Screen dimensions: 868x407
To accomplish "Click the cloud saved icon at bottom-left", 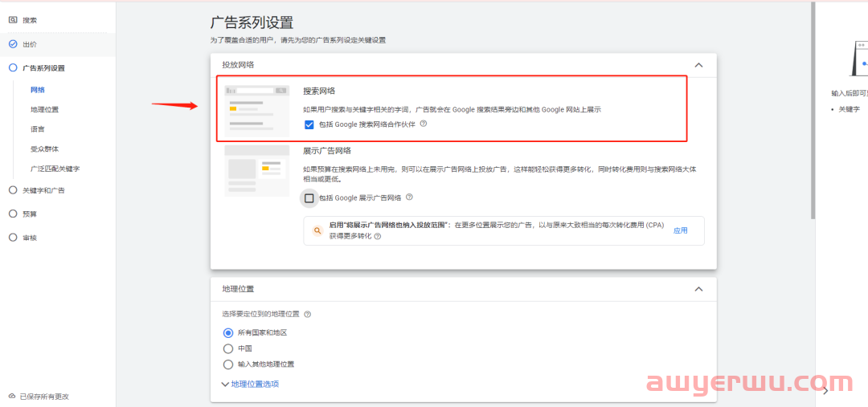I will [12, 397].
